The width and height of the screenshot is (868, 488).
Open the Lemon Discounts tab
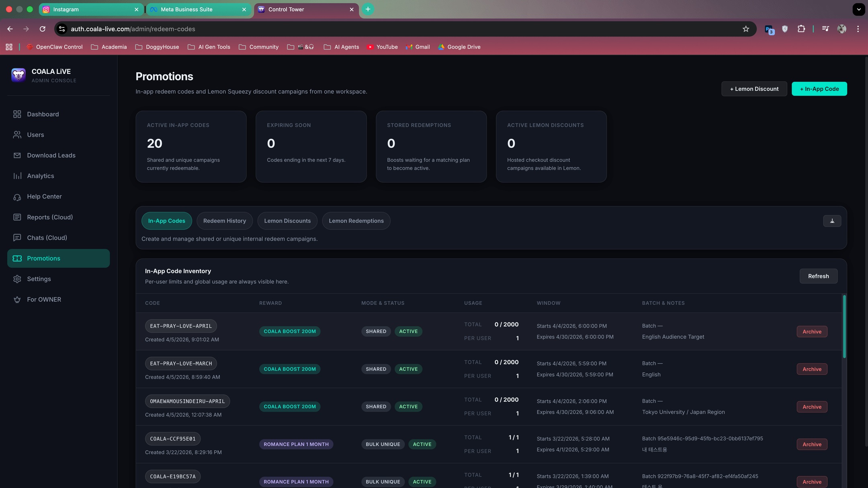coord(287,221)
